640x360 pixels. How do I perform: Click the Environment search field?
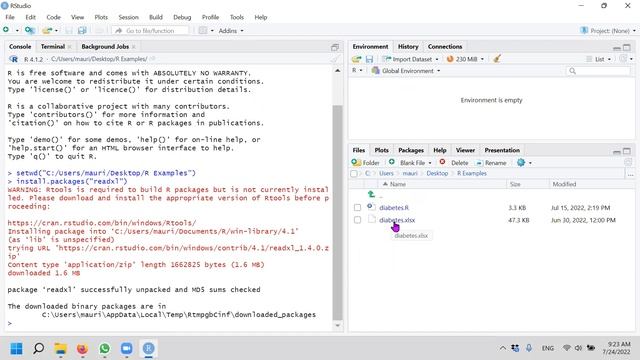click(x=598, y=71)
